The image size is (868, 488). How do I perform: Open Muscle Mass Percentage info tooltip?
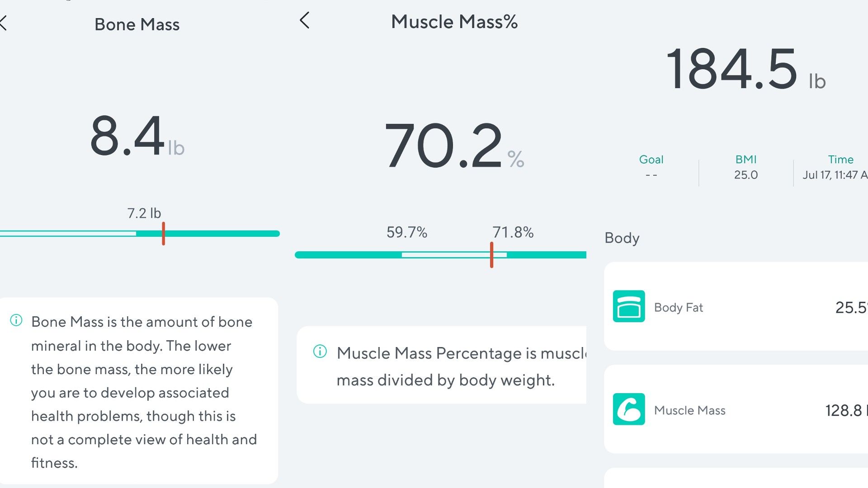click(x=320, y=352)
